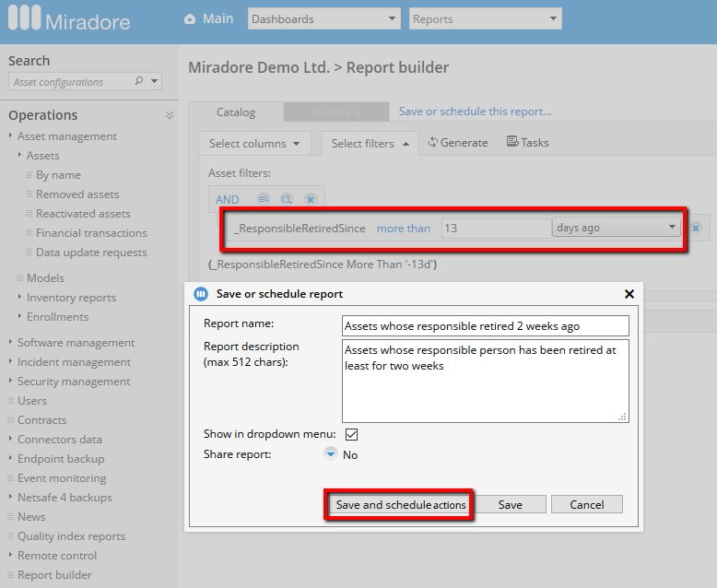Viewport: 717px width, 588px height.
Task: Switch to the Summary tab
Action: tap(336, 112)
